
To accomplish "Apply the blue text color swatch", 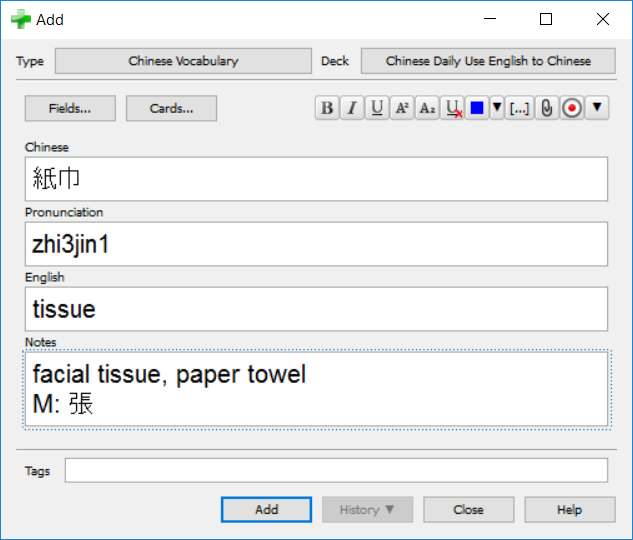I will coord(477,108).
